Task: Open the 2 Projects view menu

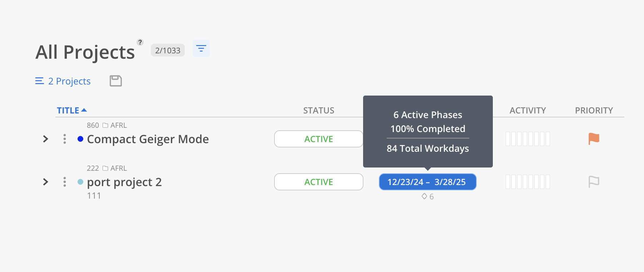Action: (63, 81)
